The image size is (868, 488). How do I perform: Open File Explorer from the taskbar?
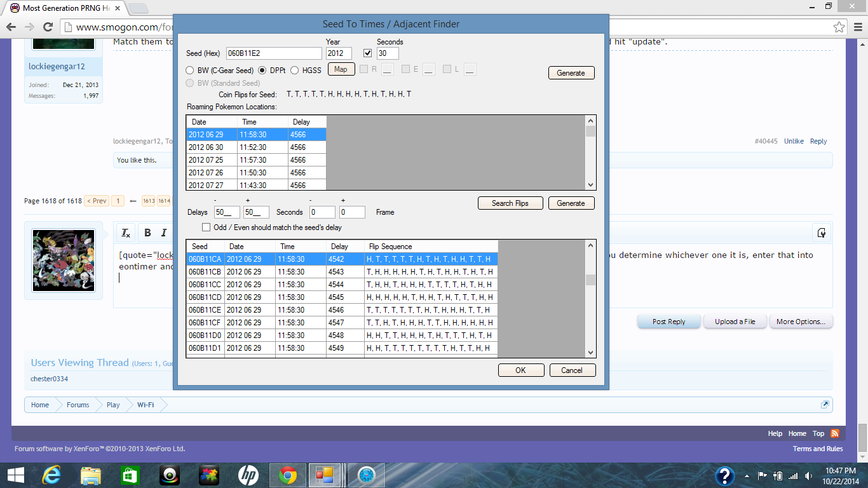pyautogui.click(x=91, y=475)
